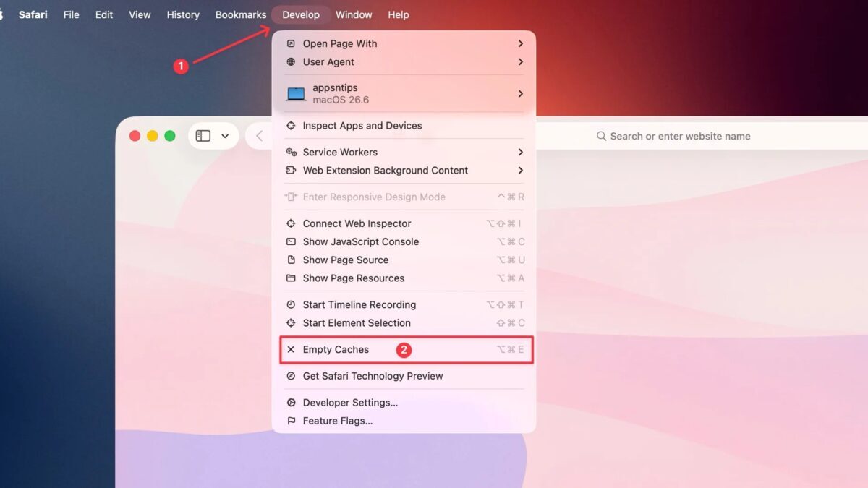Screen dimensions: 868x488
Task: Choose Inspect Apps and Devices
Action: tap(404, 126)
